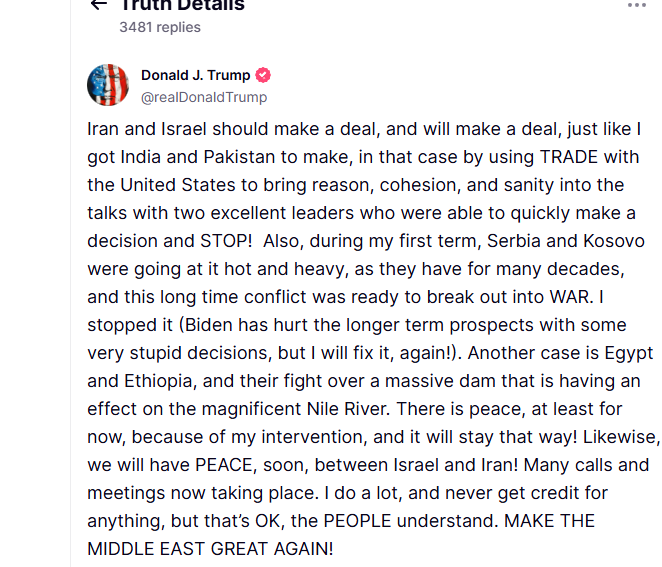The height and width of the screenshot is (567, 662).
Task: Click the word Ethiopia in the post
Action: pyautogui.click(x=159, y=381)
